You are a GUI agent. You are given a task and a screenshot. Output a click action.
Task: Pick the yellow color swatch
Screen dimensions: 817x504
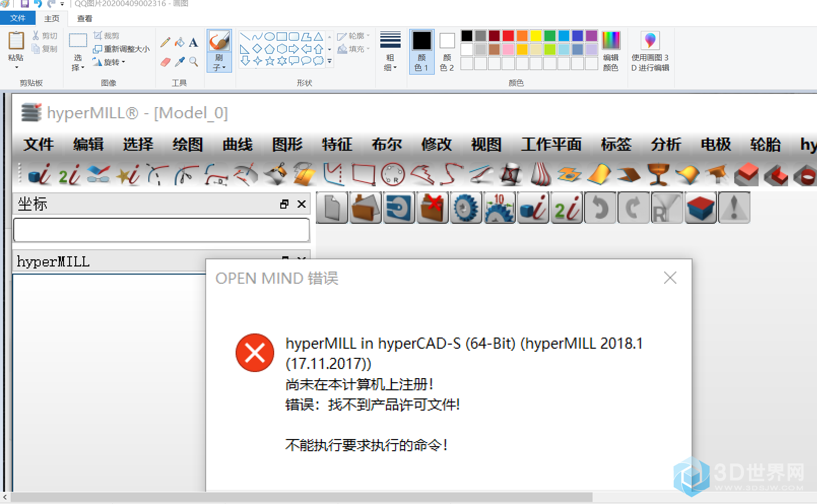(x=536, y=36)
